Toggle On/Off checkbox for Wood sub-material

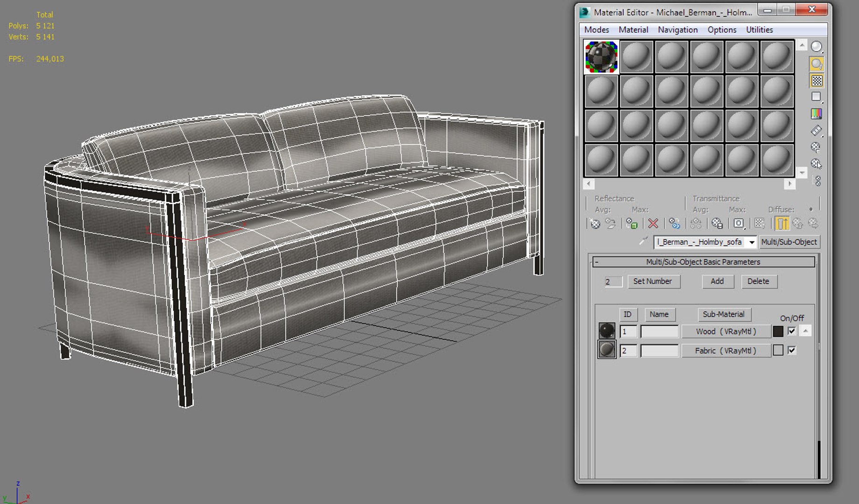(792, 331)
